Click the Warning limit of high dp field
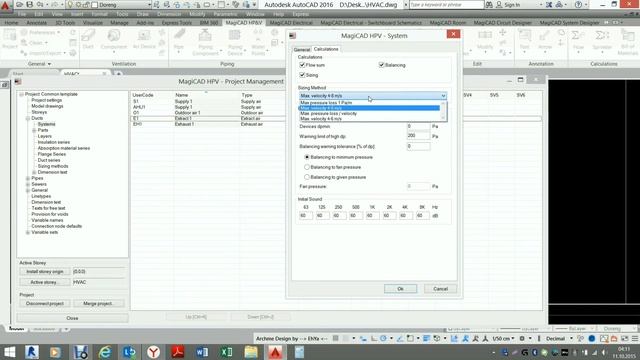The width and height of the screenshot is (640, 360). pyautogui.click(x=418, y=136)
